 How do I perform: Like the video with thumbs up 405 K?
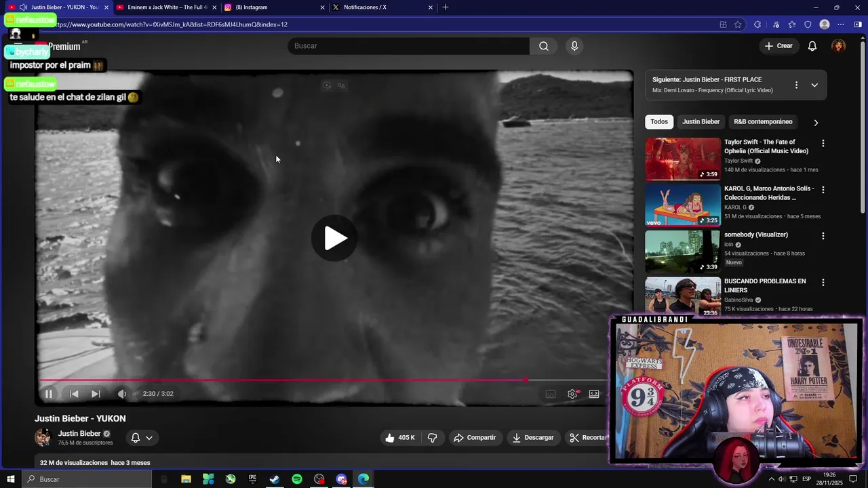[399, 438]
